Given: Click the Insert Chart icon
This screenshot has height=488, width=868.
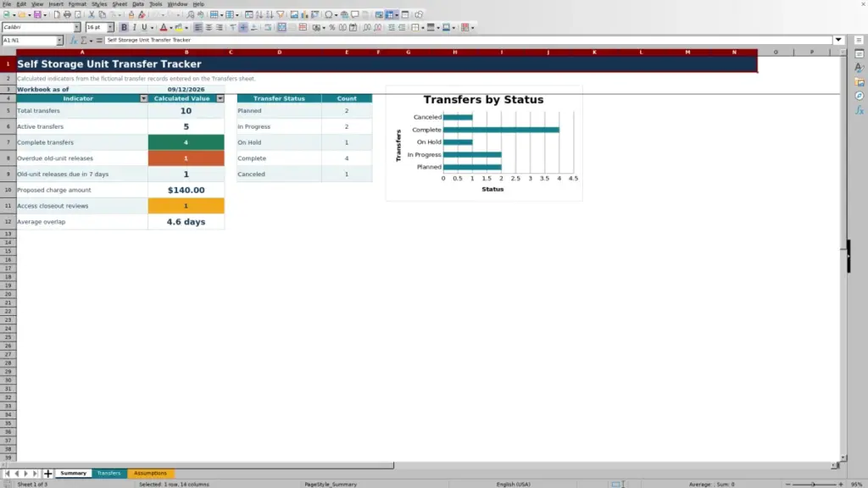Looking at the screenshot, I should point(304,14).
